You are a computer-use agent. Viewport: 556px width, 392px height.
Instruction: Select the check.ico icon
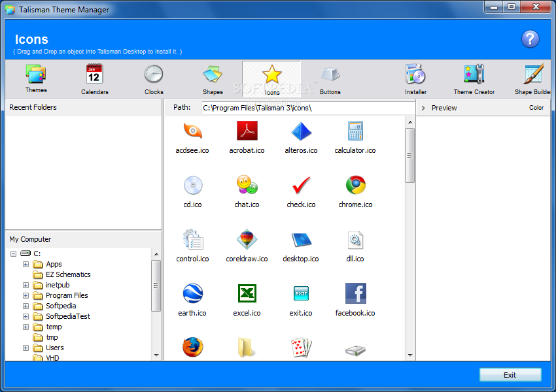(301, 191)
